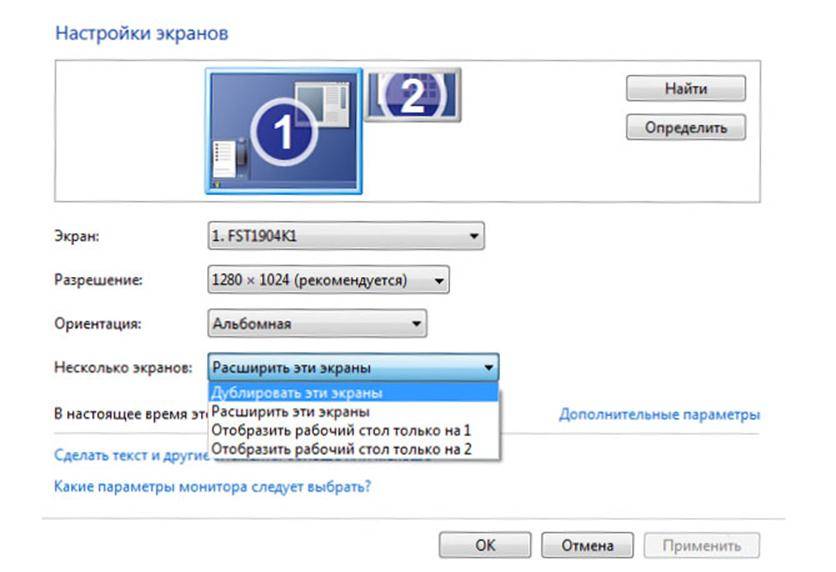The height and width of the screenshot is (572, 836).
Task: Click the Применить button
Action: tap(702, 546)
